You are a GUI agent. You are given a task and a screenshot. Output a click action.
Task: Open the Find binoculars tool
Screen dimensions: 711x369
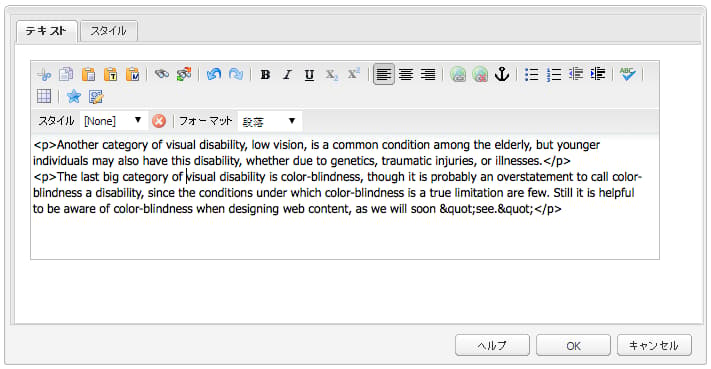coord(161,74)
